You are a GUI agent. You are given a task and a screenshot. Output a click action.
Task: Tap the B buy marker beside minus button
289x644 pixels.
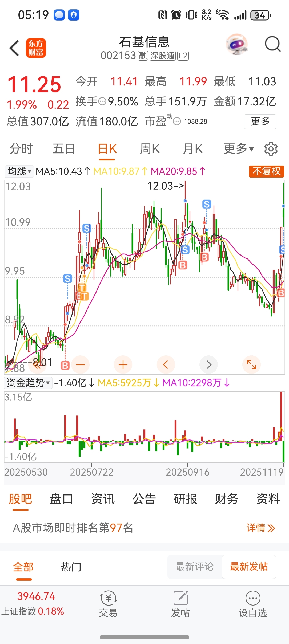[x=65, y=365]
